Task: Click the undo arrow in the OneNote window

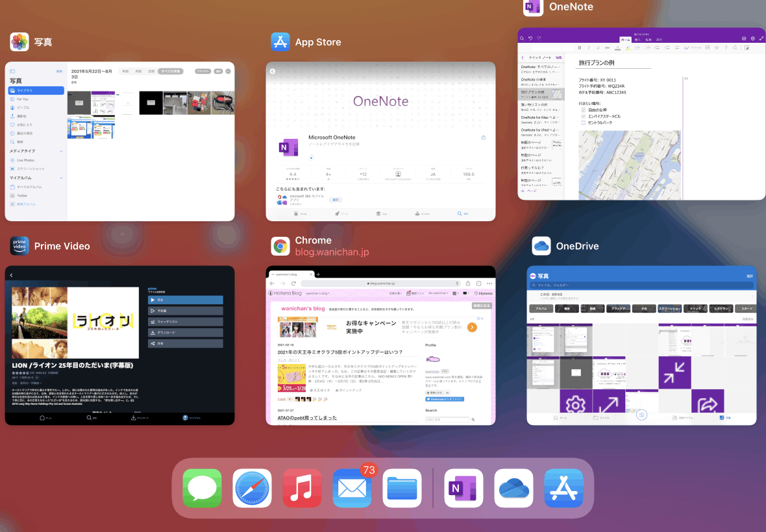Action: 530,38
